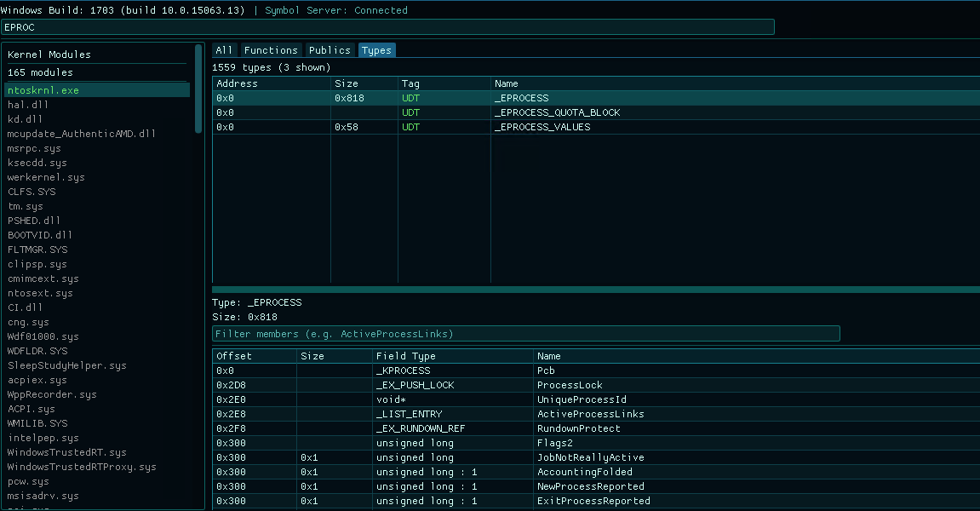Select the Types tab

click(x=376, y=50)
